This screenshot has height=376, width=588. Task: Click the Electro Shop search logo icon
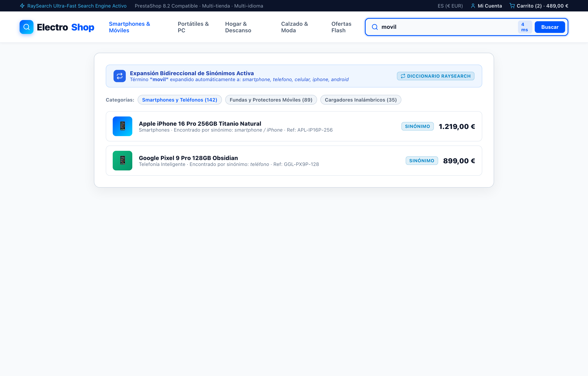click(26, 27)
